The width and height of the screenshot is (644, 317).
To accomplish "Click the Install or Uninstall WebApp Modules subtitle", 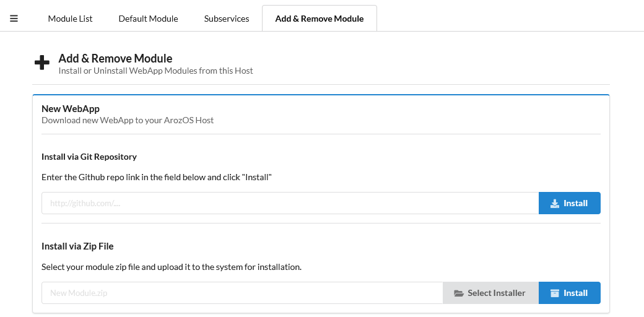I will pyautogui.click(x=155, y=71).
